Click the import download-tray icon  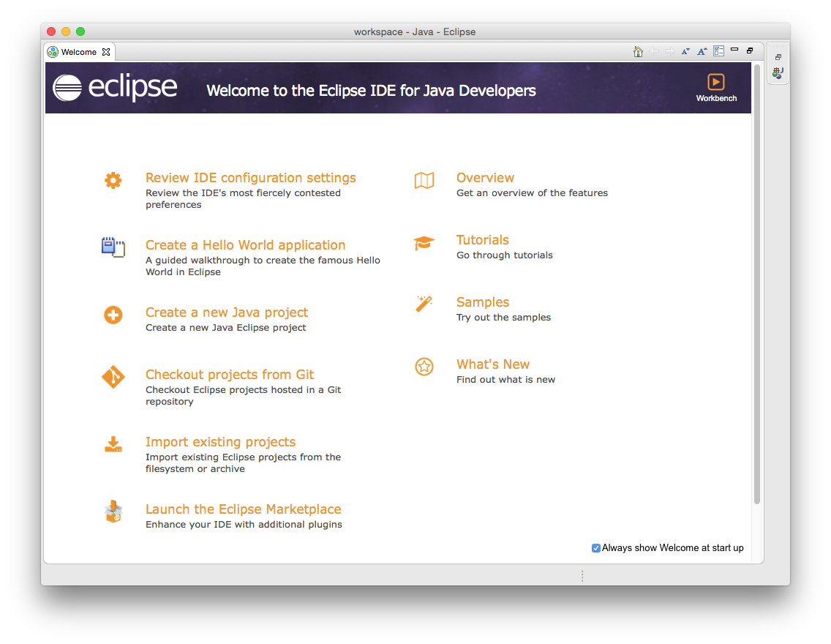tap(113, 444)
